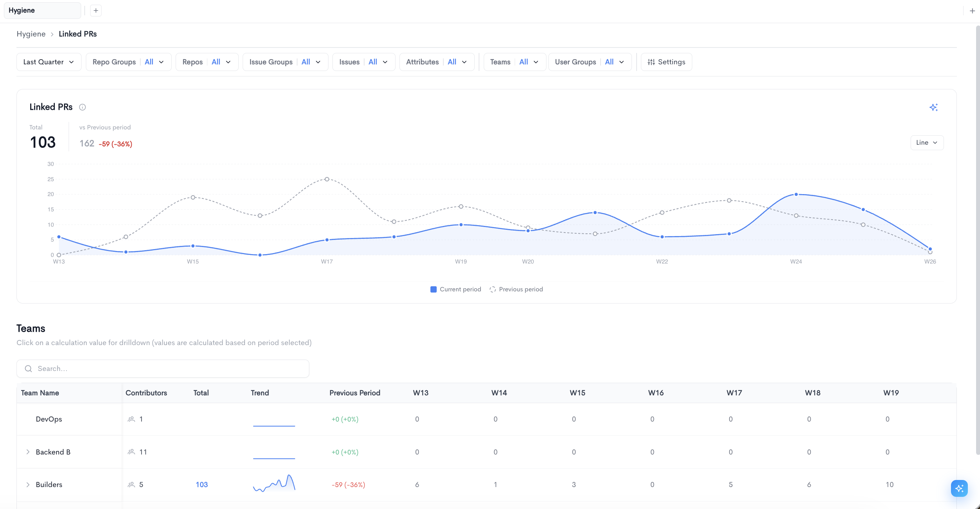Click the contributors icon in Builders row
This screenshot has width=980, height=509.
click(131, 485)
